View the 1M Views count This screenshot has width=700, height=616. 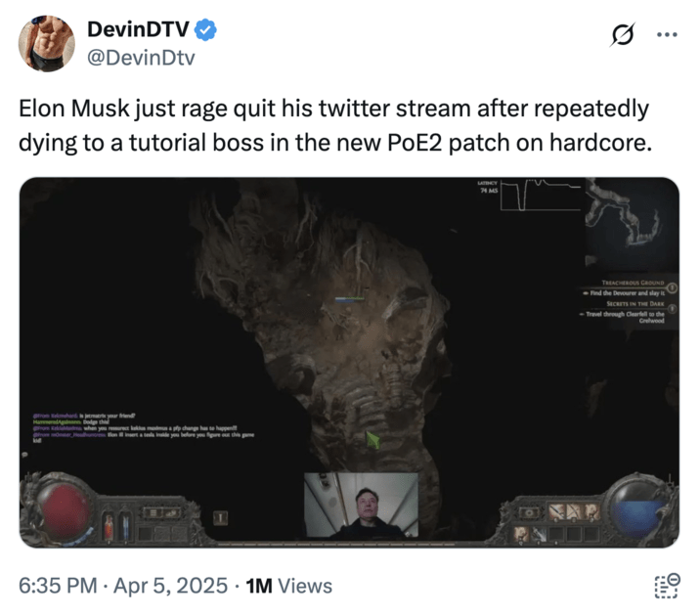(288, 586)
